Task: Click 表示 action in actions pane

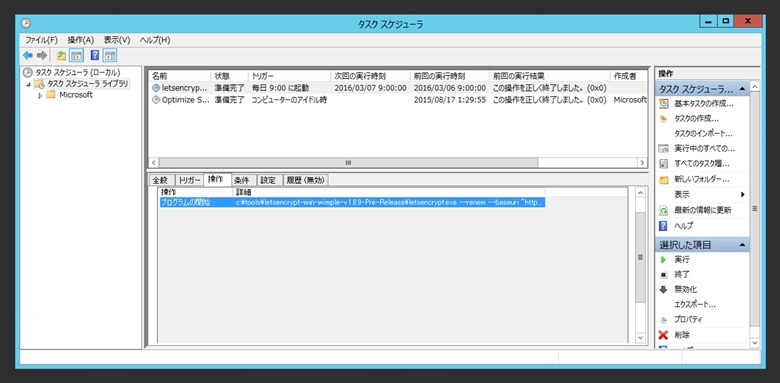Action: click(x=682, y=194)
